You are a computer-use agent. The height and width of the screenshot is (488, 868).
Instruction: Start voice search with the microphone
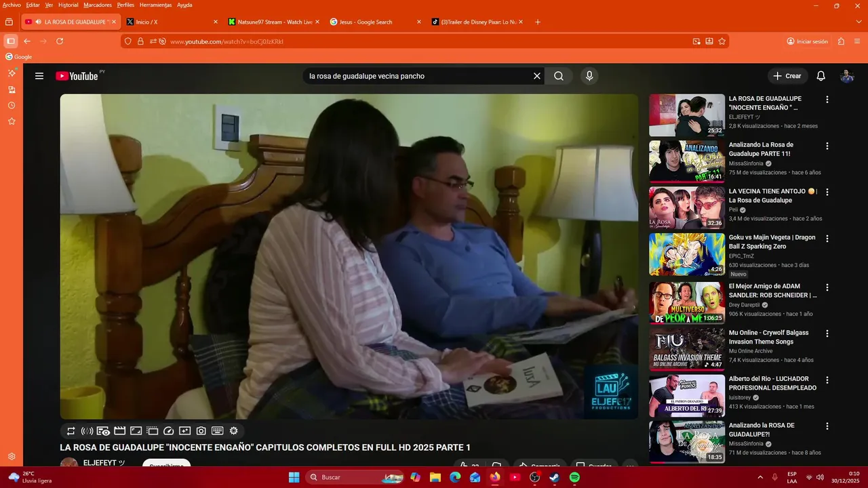point(589,76)
